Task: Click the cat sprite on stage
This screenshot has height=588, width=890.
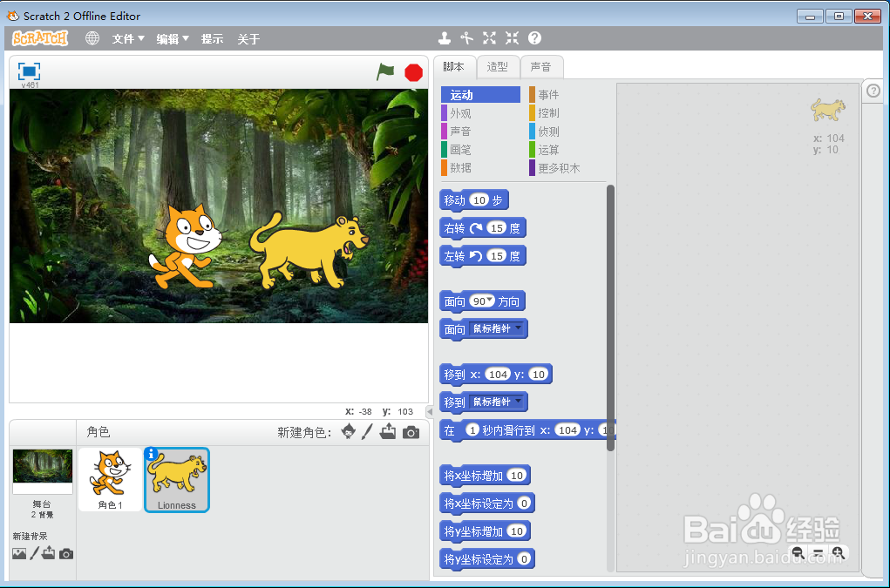Action: [187, 247]
